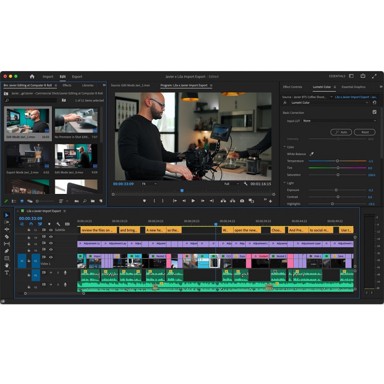Open Find magnifier in Project panel footer
Screen dimensions: 384x384
(85, 201)
